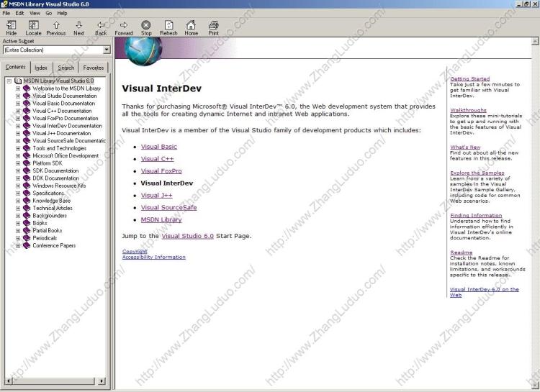This screenshot has height=392, width=540.
Task: Expand the Microsoft Office Development node
Action: [18, 156]
